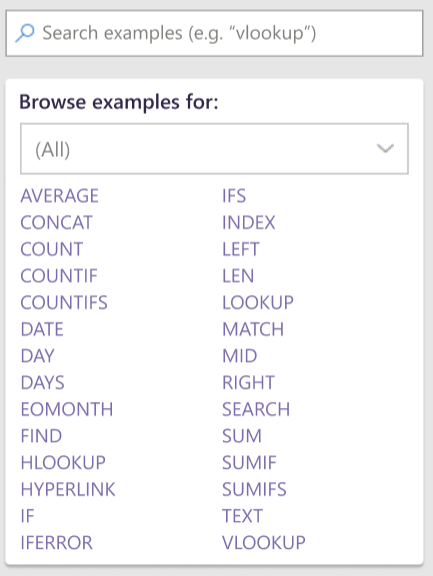This screenshot has height=576, width=433.
Task: Click the Search examples input field
Action: pos(214,33)
